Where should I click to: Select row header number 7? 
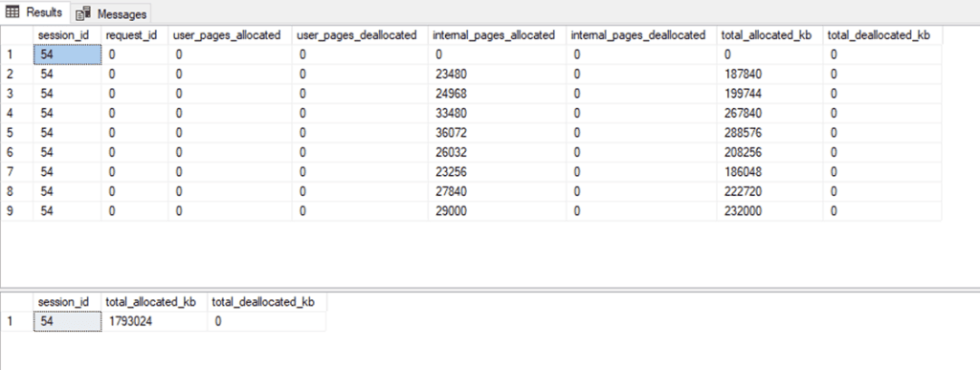pyautogui.click(x=17, y=171)
